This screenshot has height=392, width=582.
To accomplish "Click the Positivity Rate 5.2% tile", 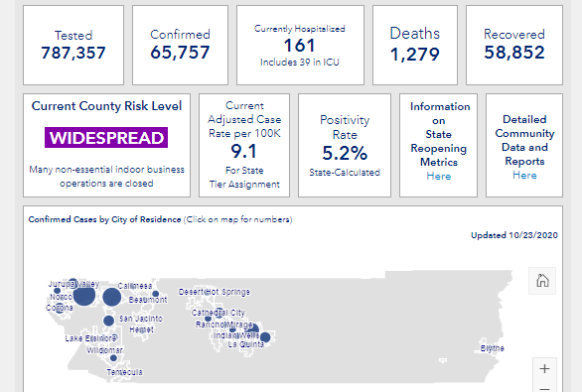I will (x=345, y=145).
